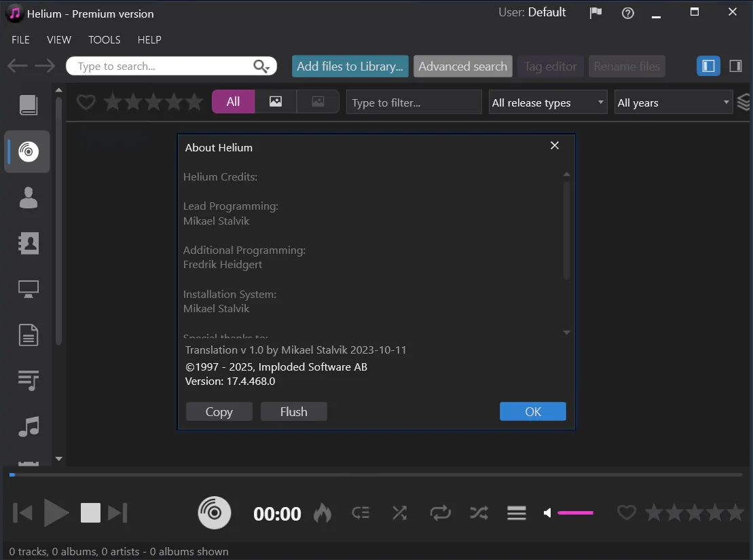Select the with-pictures filter toggle
This screenshot has width=753, height=560.
pos(276,102)
